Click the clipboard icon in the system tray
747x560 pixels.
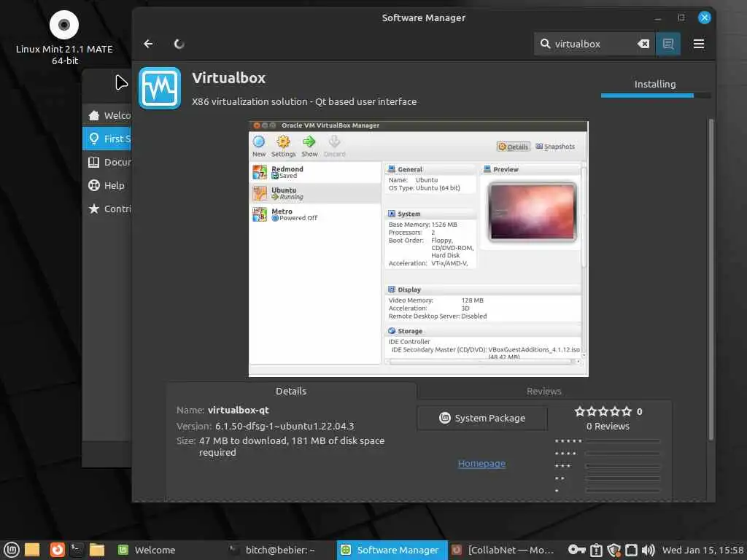pyautogui.click(x=596, y=550)
